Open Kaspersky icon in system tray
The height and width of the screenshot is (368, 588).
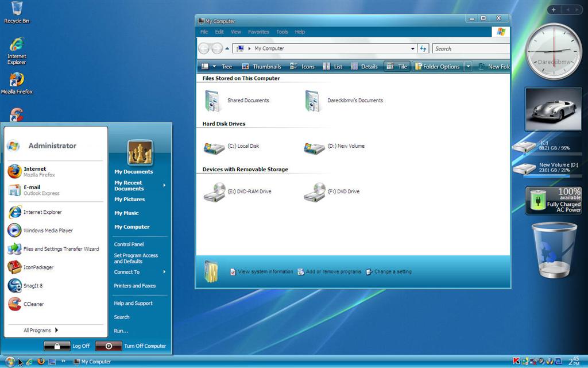tap(516, 361)
